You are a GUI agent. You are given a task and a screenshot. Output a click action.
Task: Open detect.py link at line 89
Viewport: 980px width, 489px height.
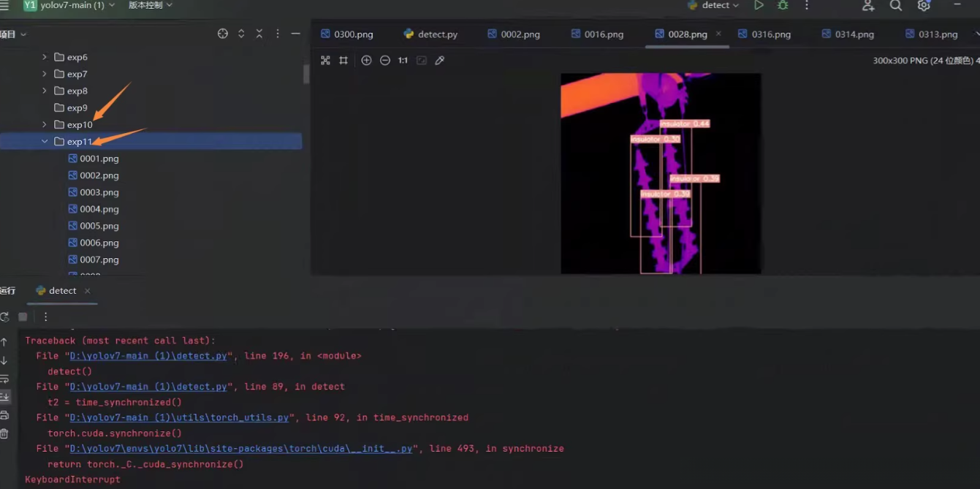[x=148, y=387]
